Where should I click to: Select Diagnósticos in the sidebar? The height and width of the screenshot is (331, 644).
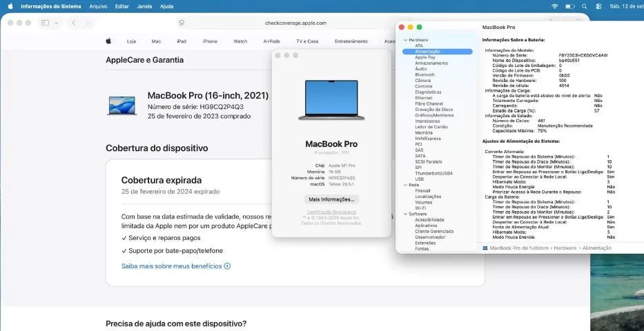click(x=428, y=92)
